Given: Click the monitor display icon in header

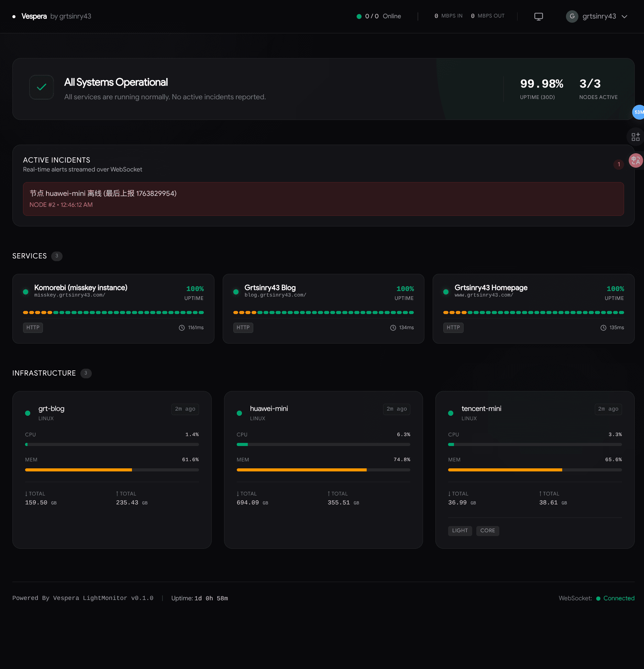Looking at the screenshot, I should (538, 16).
